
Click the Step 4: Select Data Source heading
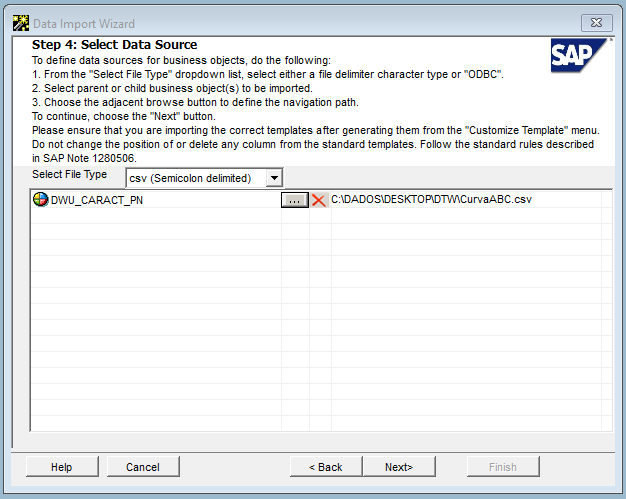click(x=114, y=45)
